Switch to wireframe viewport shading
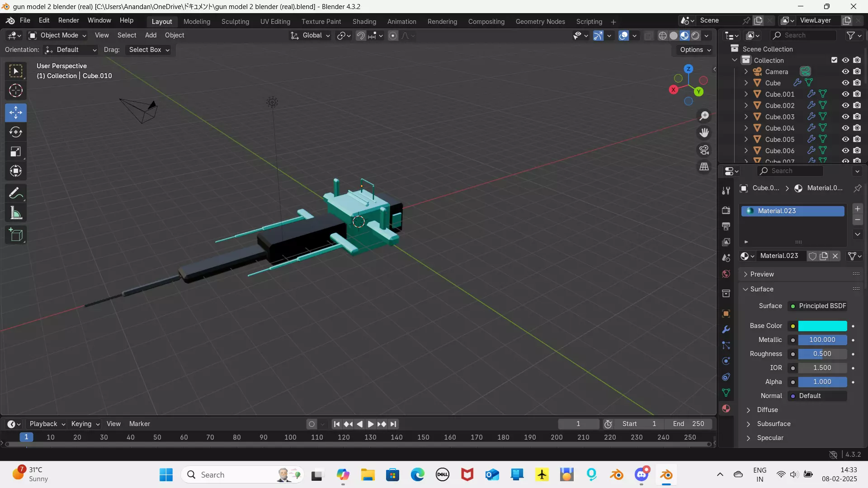Image resolution: width=868 pixels, height=488 pixels. pos(662,36)
